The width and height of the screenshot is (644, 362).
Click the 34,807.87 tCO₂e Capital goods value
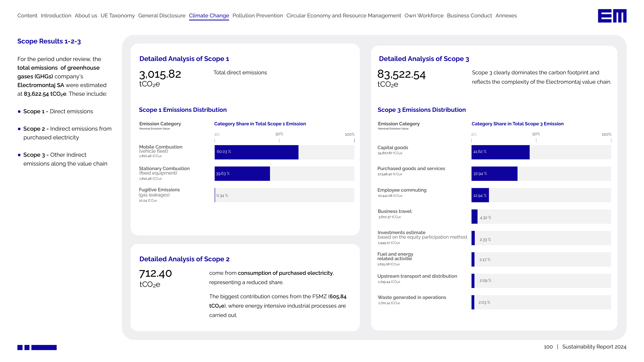point(390,153)
